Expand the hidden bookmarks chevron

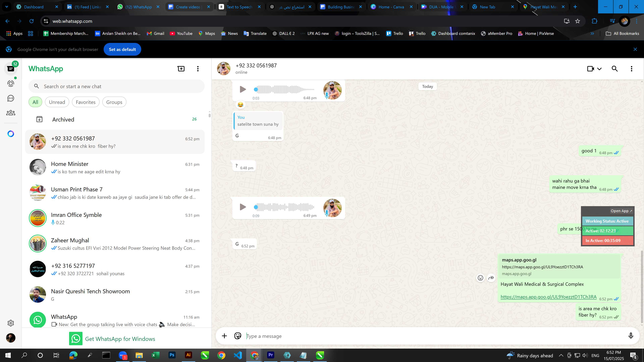(592, 34)
